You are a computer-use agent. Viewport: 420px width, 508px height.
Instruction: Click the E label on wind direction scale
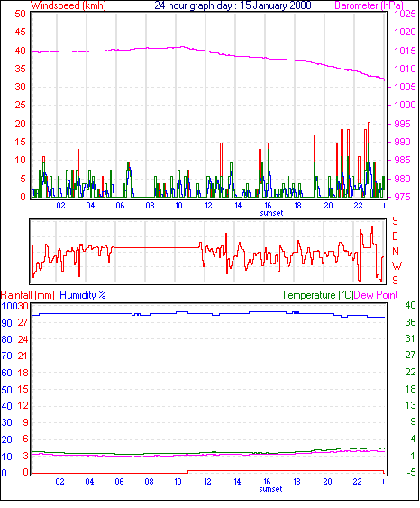coord(395,236)
